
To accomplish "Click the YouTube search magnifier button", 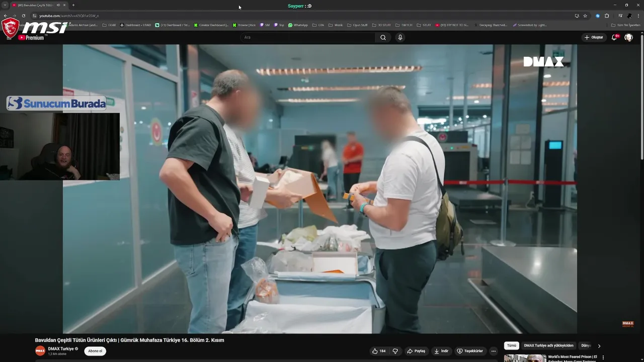I will click(383, 37).
